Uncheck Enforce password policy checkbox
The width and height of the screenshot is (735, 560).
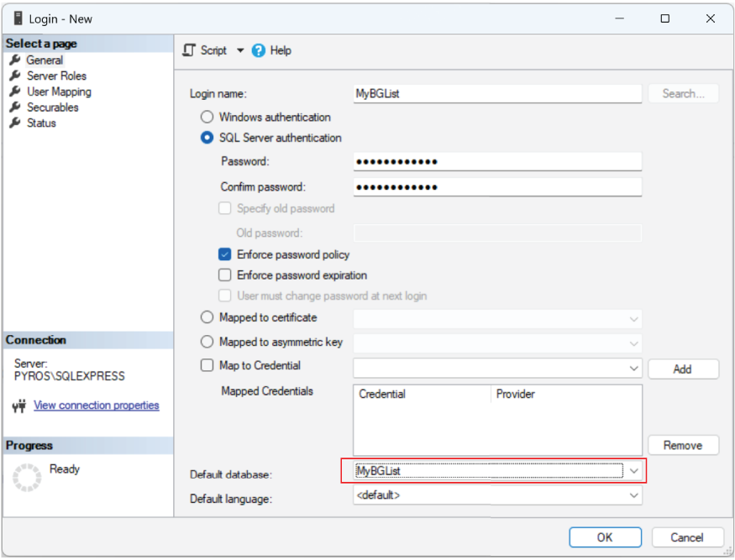[225, 254]
